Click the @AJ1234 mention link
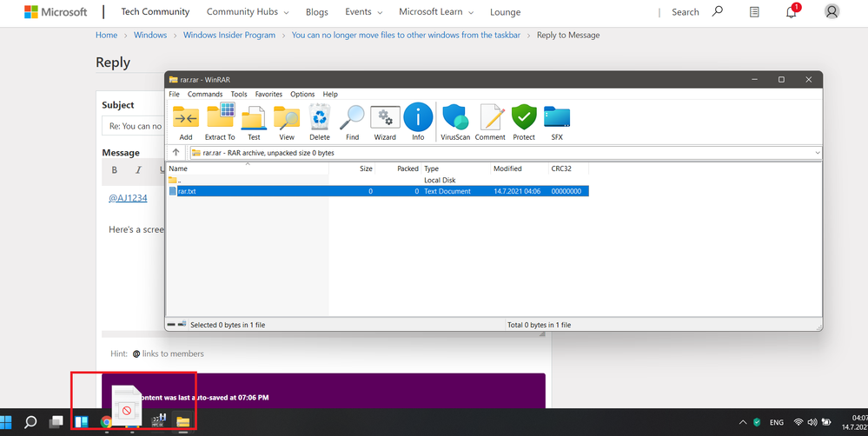868x436 pixels. [x=128, y=197]
